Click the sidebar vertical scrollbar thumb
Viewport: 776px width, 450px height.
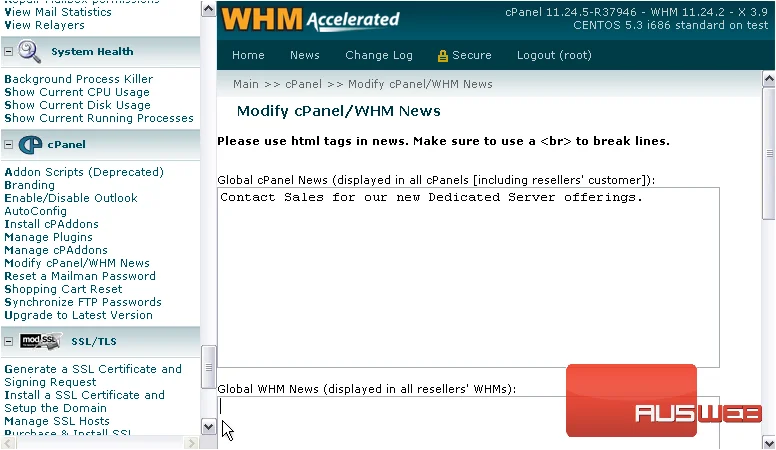click(208, 367)
